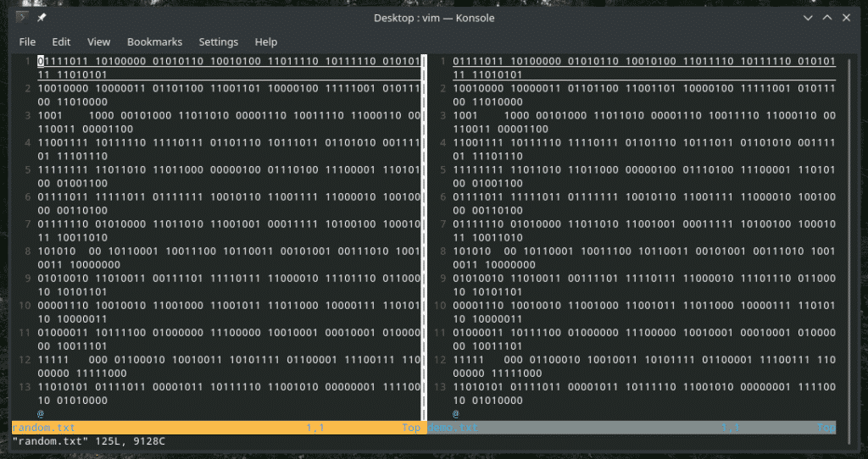Open the File menu
Screen dimensions: 868x459
pos(27,41)
